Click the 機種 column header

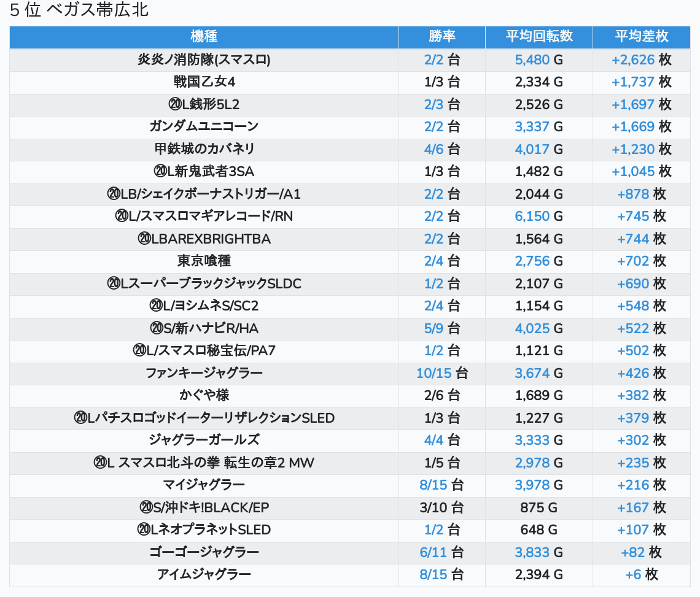click(204, 37)
